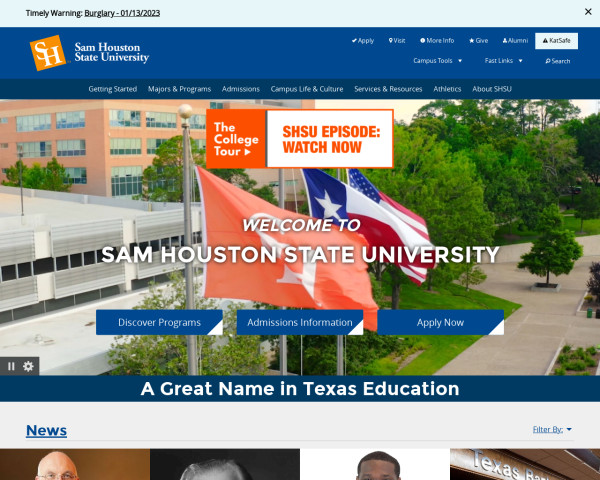
Task: Open the Burglary - 01/13/2023 warning link
Action: (122, 13)
